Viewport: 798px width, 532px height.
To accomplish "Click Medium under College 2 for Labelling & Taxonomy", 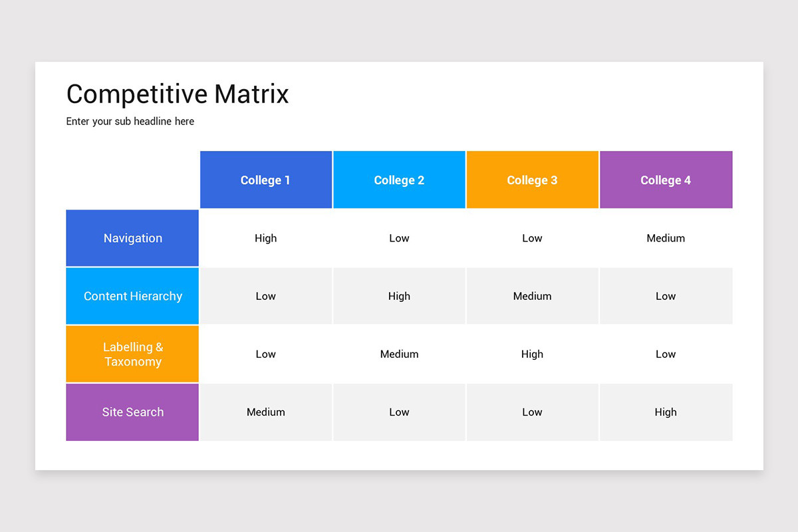I will point(399,354).
